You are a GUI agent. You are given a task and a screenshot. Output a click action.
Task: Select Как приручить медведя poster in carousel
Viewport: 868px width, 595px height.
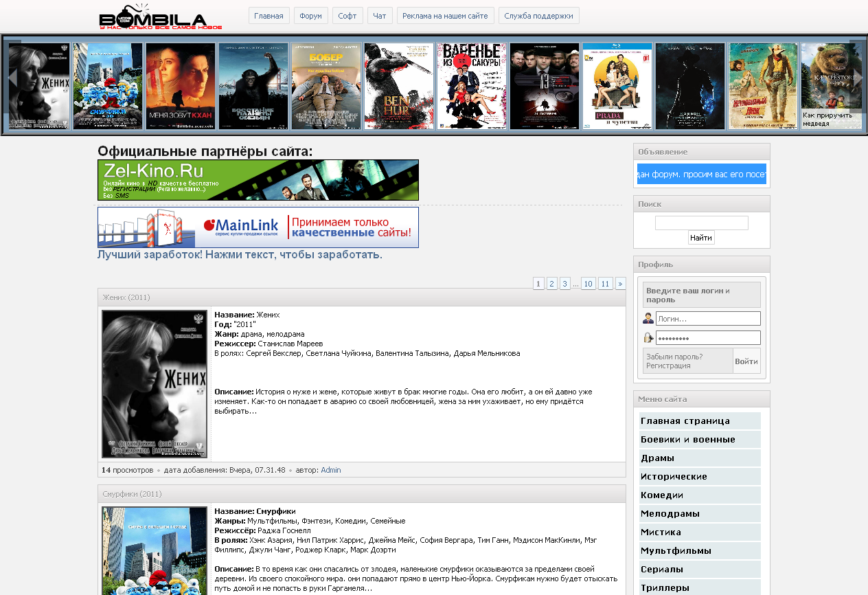[831, 86]
